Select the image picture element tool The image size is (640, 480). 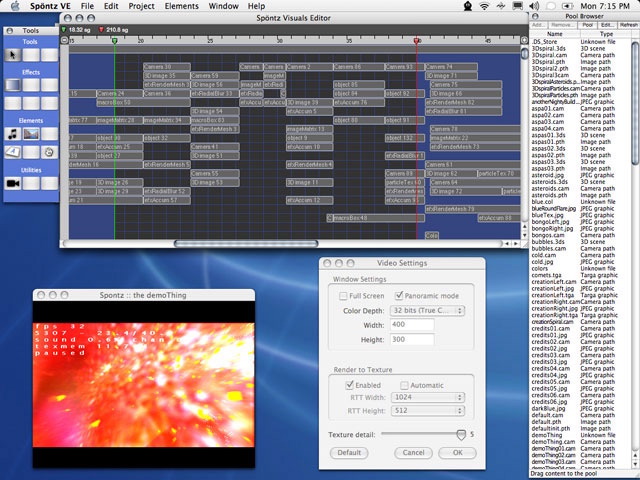pyautogui.click(x=31, y=133)
